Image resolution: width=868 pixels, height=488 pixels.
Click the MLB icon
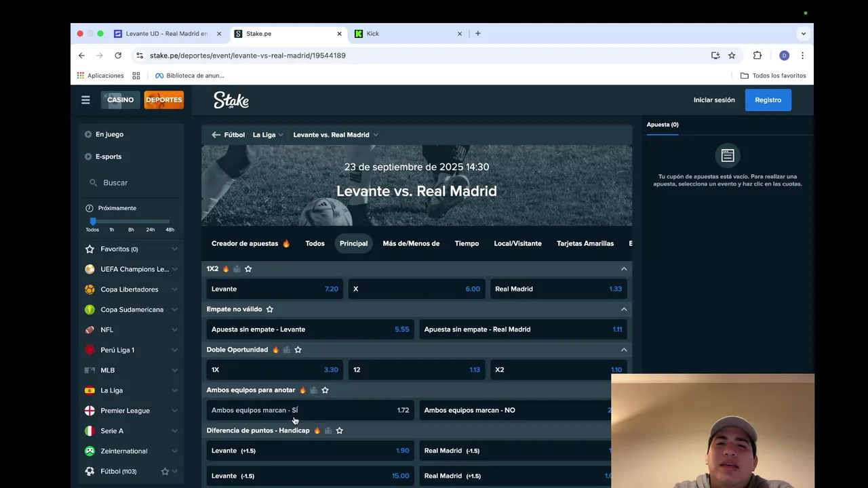click(90, 370)
